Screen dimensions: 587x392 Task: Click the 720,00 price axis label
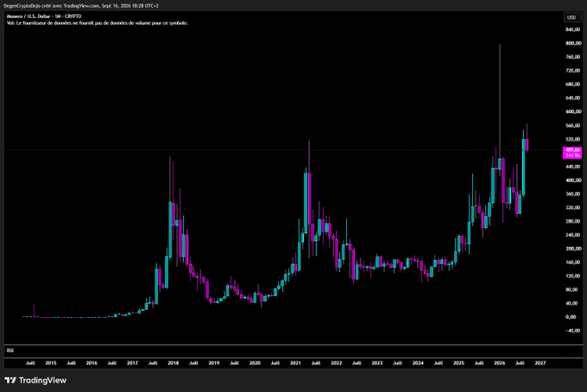[573, 71]
